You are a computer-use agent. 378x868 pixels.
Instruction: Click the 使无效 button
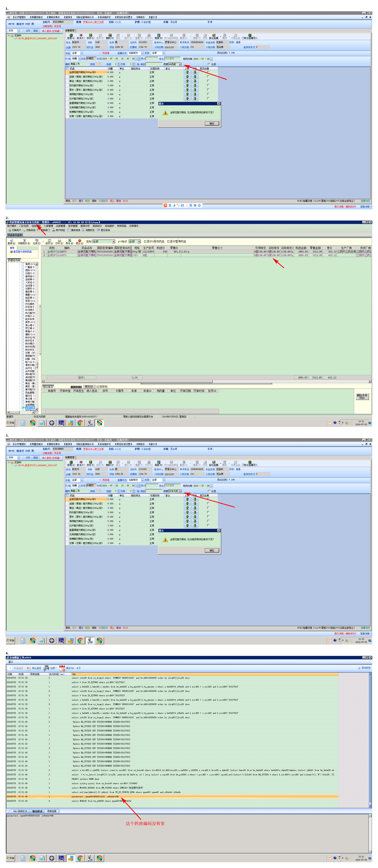click(x=89, y=387)
